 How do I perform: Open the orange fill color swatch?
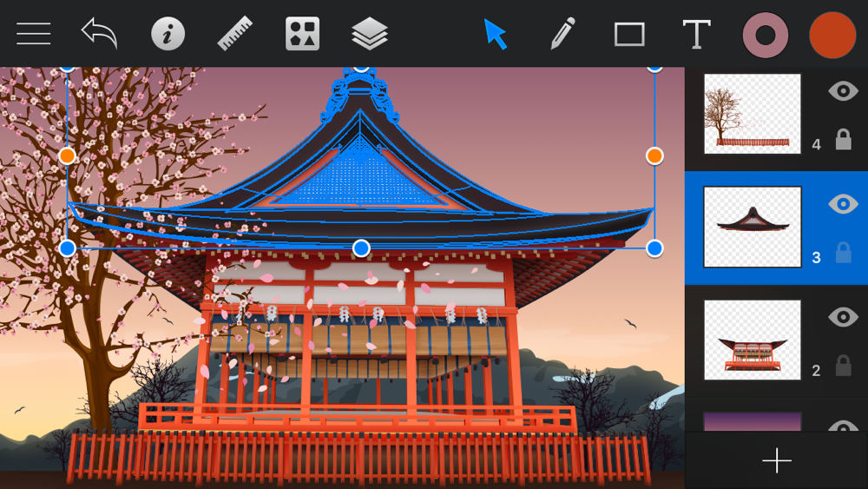[832, 35]
